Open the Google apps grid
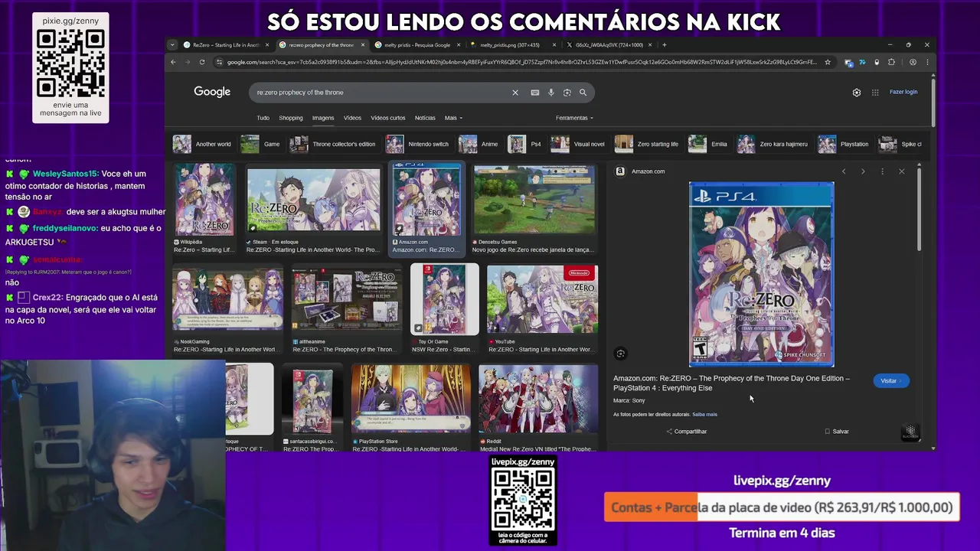Image resolution: width=980 pixels, height=551 pixels. (x=875, y=93)
